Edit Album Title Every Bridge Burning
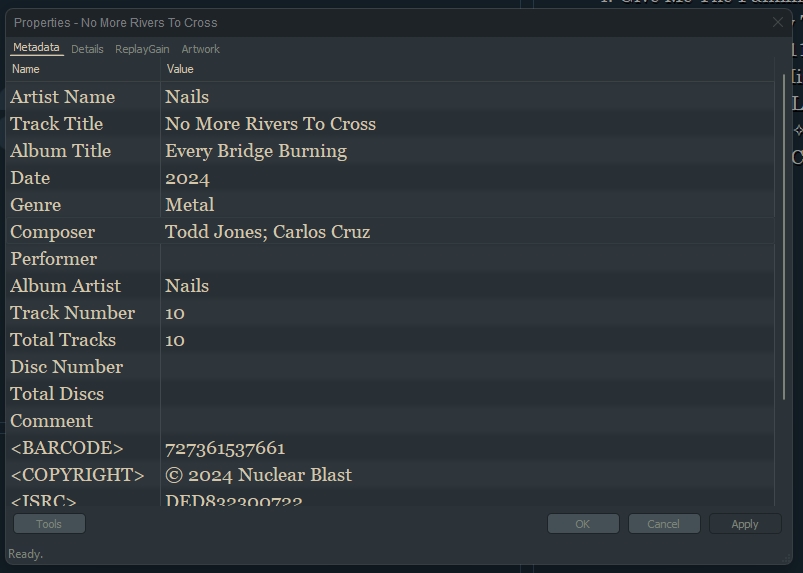This screenshot has width=803, height=573. tap(256, 151)
